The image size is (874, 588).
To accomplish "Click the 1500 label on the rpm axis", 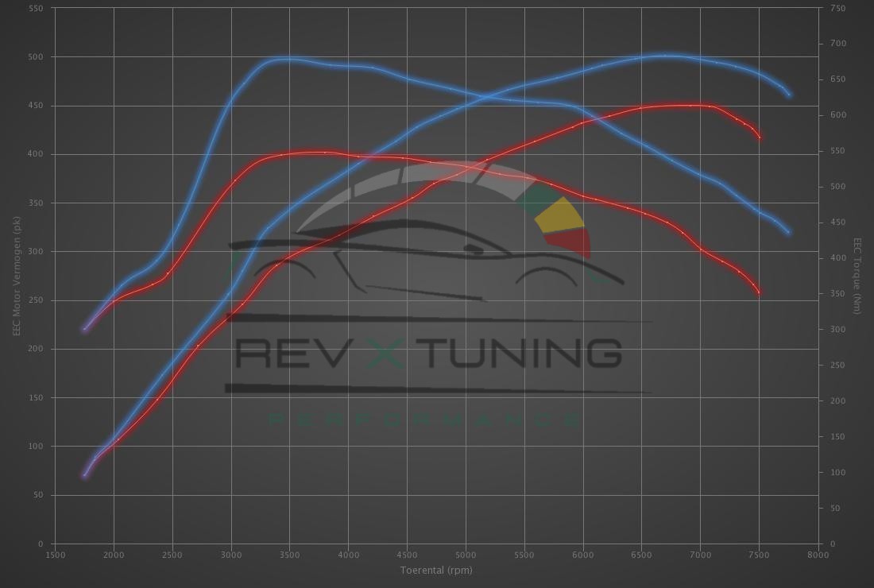I will [55, 555].
